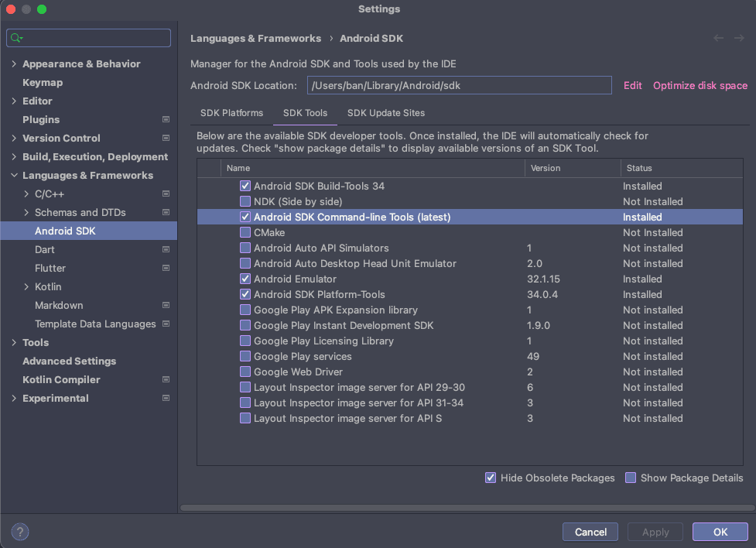
Task: Check Layout Inspector API 29-30 checkbox
Action: (245, 387)
